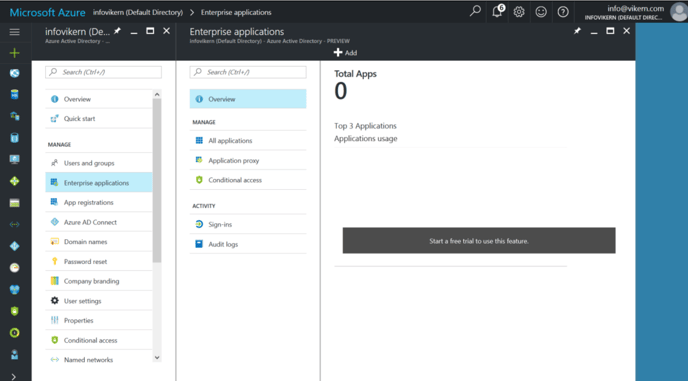Screen dimensions: 688x381
Task: Click Applications usage label
Action: pos(366,139)
